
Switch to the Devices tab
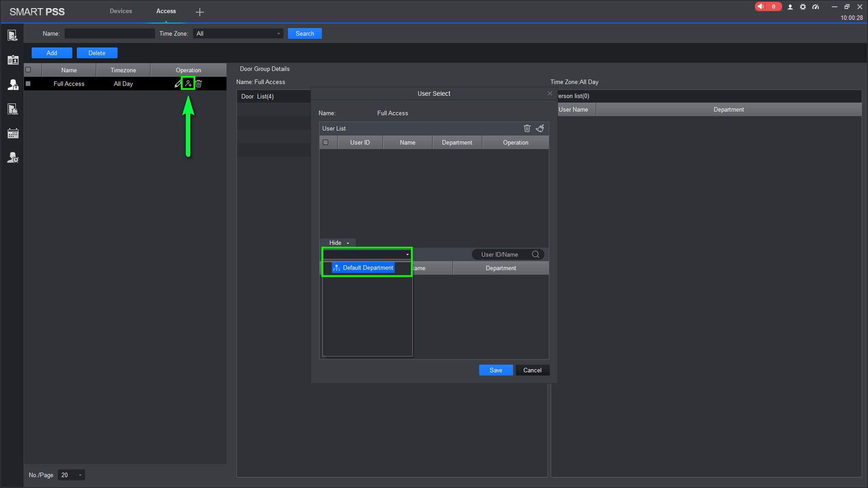tap(121, 11)
